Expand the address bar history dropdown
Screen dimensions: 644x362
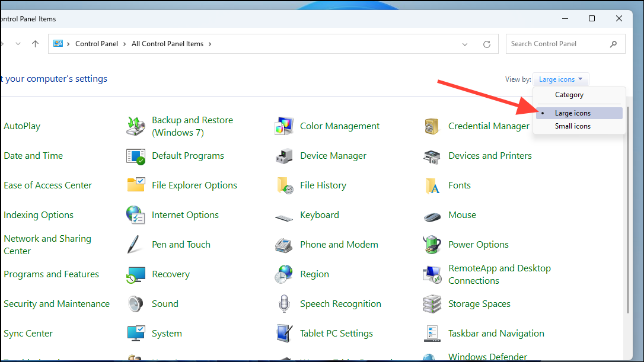[x=464, y=44]
